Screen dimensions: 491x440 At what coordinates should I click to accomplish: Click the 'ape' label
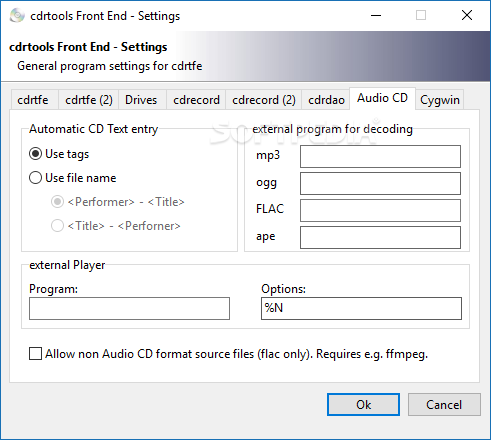click(x=266, y=236)
